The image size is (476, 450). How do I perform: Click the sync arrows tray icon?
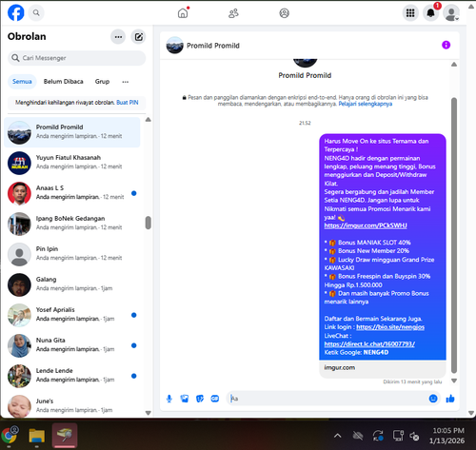click(x=378, y=436)
